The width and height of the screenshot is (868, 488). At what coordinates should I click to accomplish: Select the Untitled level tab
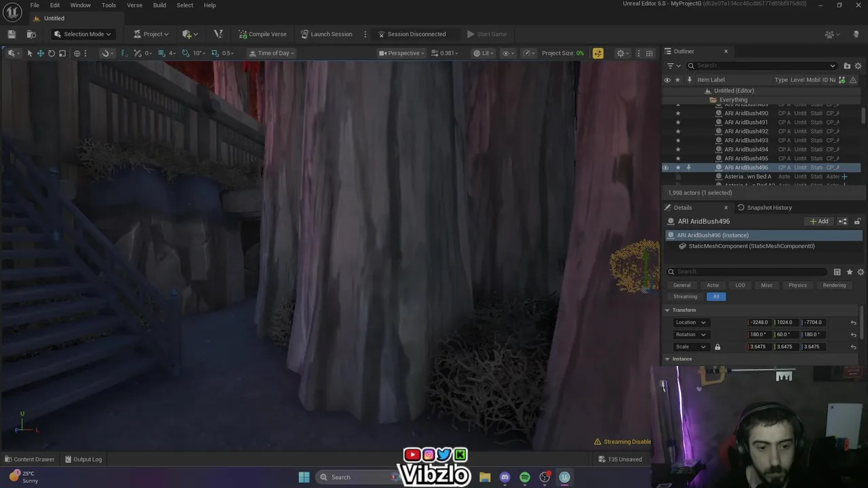pyautogui.click(x=54, y=18)
